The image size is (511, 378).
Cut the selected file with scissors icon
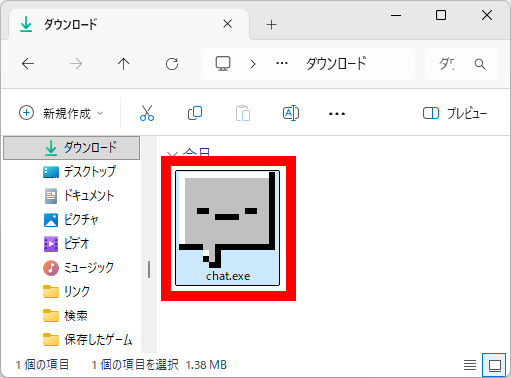click(147, 113)
